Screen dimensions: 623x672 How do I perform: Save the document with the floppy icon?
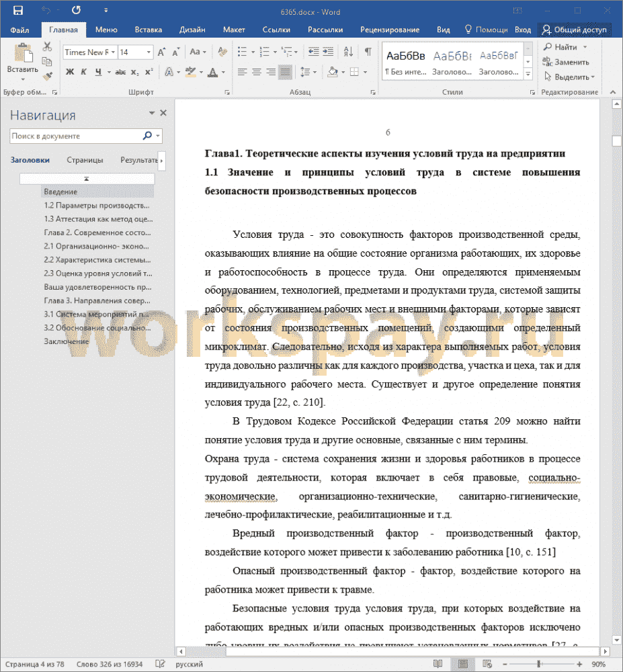pyautogui.click(x=18, y=10)
